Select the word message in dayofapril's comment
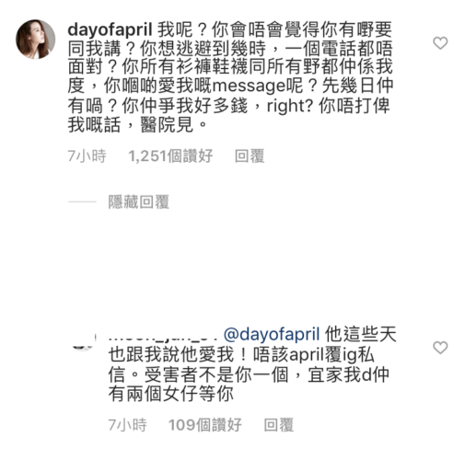This screenshot has width=476, height=460. coord(249,86)
